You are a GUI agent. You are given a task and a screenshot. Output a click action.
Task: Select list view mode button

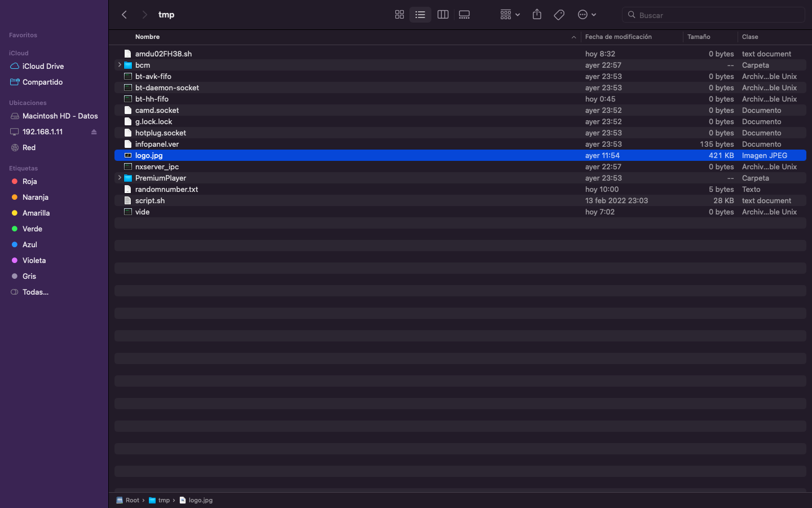pyautogui.click(x=420, y=15)
